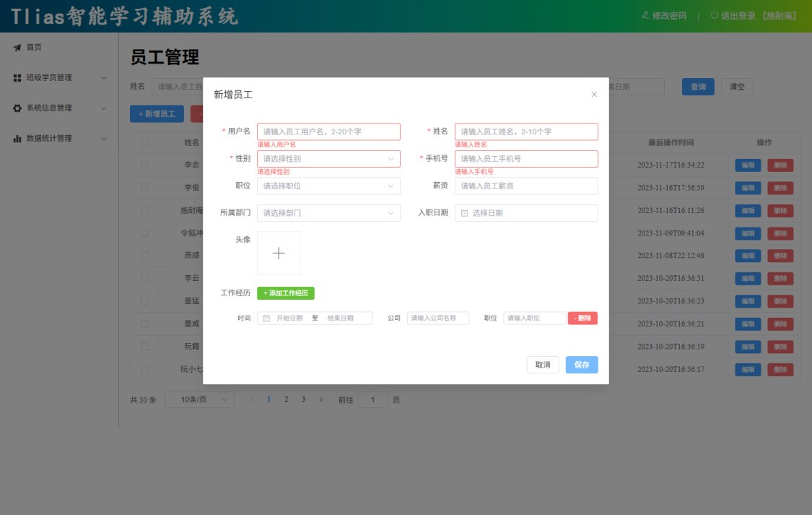Toggle the select-all checkbox in table header
Screen dimensions: 812x515
point(144,142)
